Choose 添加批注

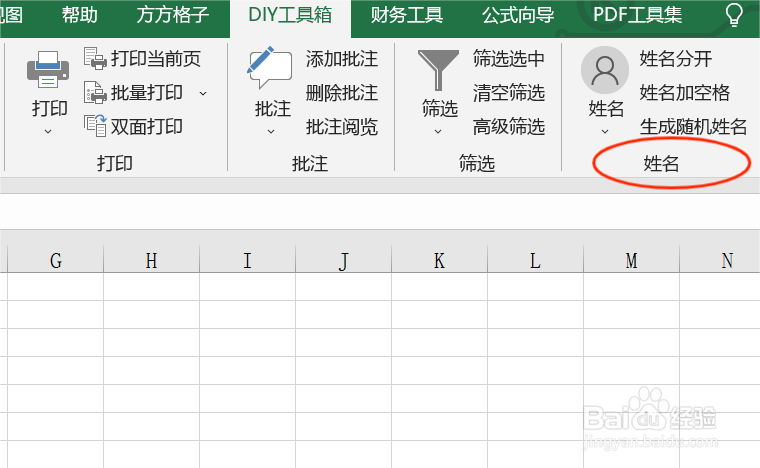coord(342,59)
